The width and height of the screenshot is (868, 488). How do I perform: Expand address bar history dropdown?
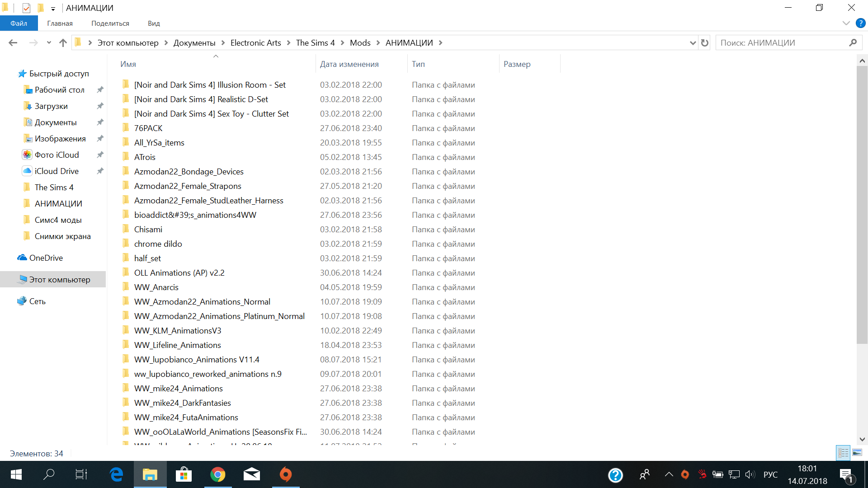[x=693, y=42]
